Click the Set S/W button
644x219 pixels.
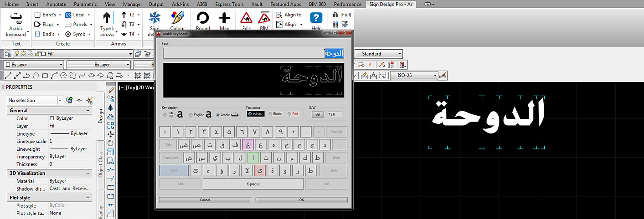tap(318, 114)
